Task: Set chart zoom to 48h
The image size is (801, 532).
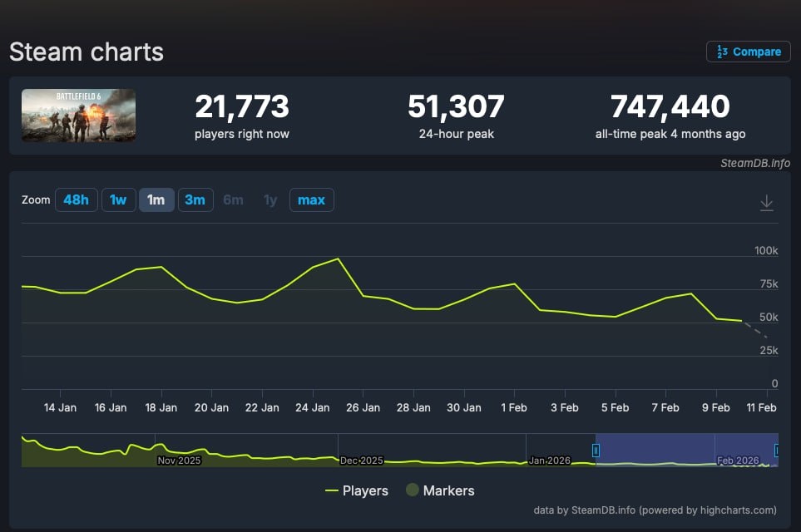Action: point(77,199)
